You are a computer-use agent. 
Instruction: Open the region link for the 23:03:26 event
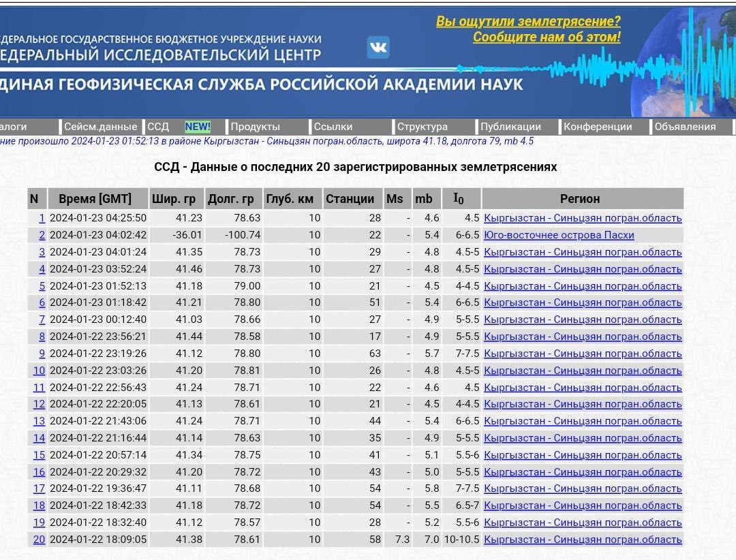coord(583,371)
